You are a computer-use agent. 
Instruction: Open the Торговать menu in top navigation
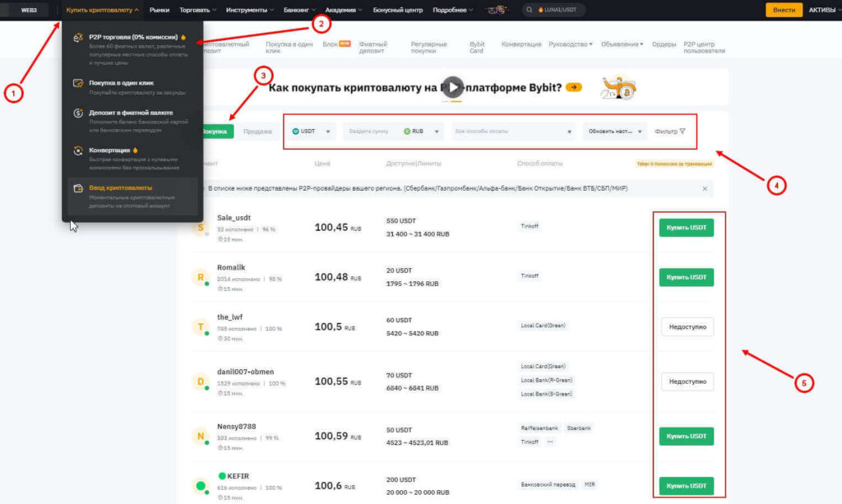pos(197,10)
